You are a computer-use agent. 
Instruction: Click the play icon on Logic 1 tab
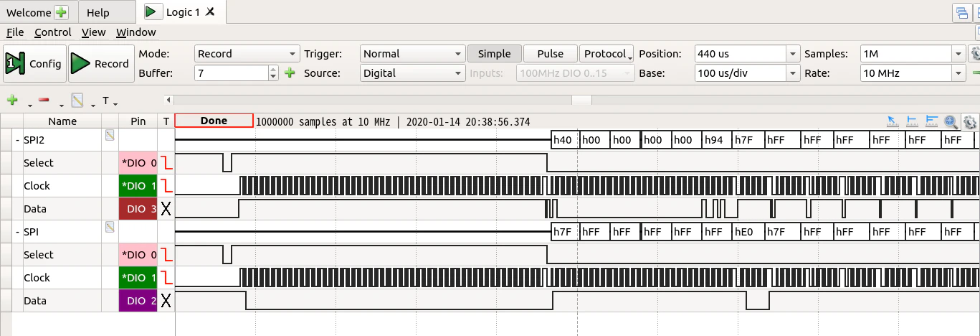coord(151,11)
